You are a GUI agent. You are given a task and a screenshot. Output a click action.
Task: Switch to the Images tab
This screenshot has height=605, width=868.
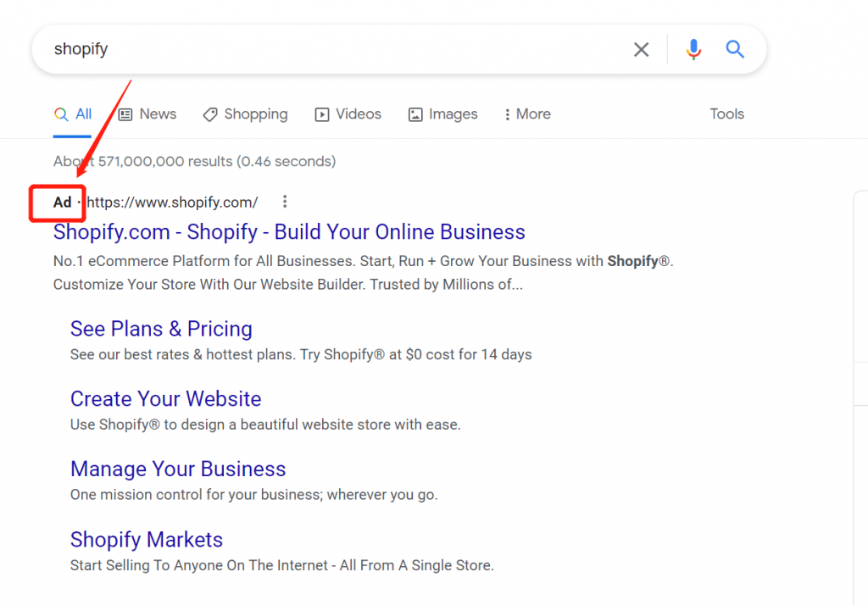pos(442,114)
